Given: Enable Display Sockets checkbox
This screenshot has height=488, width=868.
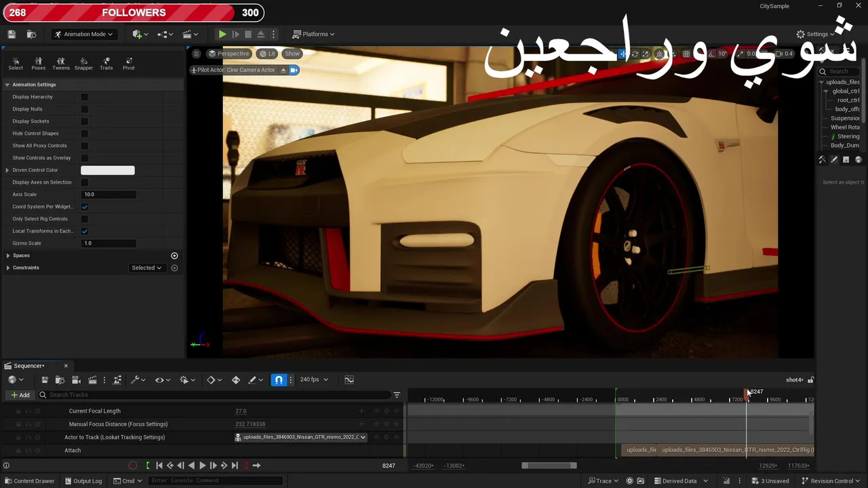Looking at the screenshot, I should click(x=84, y=121).
